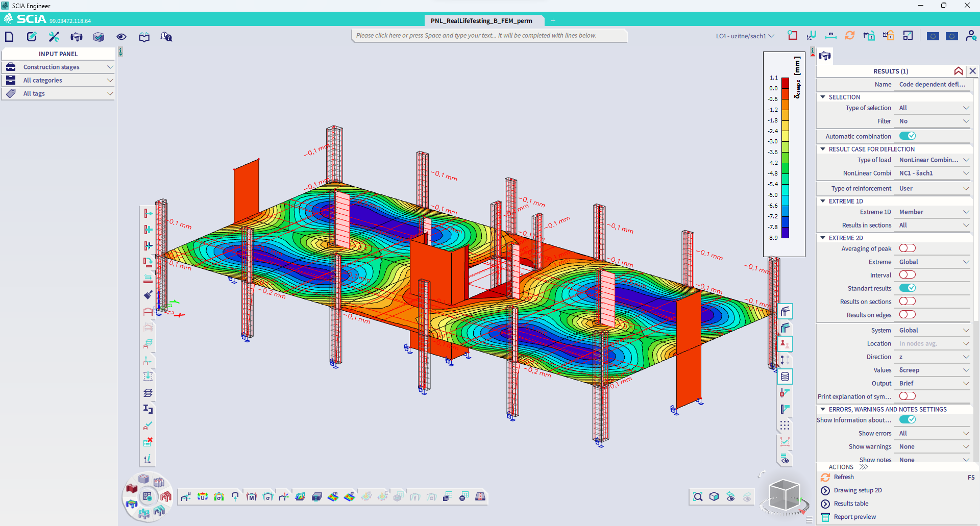Disable Standart results toggle
Image resolution: width=980 pixels, height=526 pixels.
pos(909,288)
